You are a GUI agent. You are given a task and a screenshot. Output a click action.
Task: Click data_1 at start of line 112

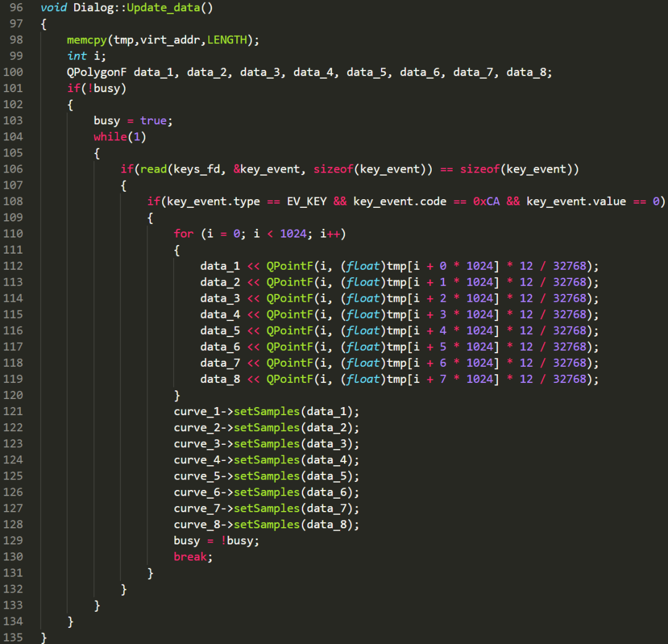click(x=220, y=266)
